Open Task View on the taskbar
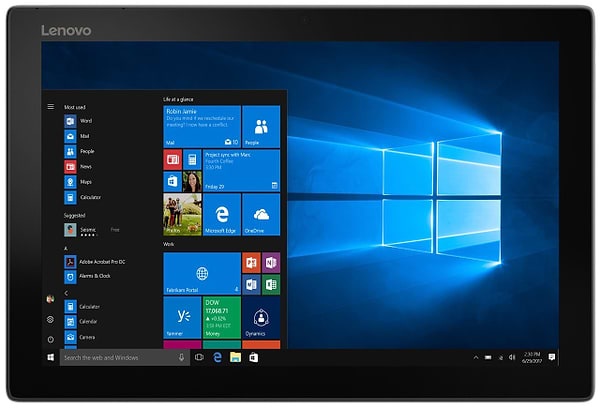Screen dimensions: 600x409 [x=199, y=357]
